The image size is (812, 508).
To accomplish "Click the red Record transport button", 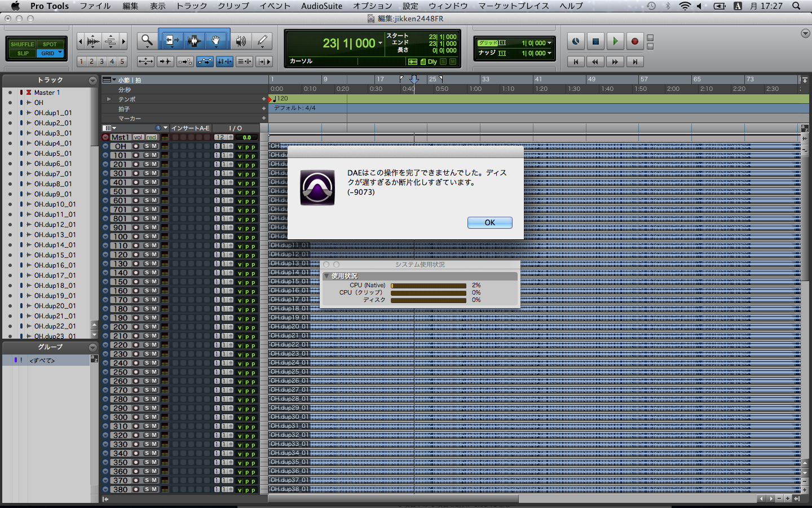I will pyautogui.click(x=635, y=41).
